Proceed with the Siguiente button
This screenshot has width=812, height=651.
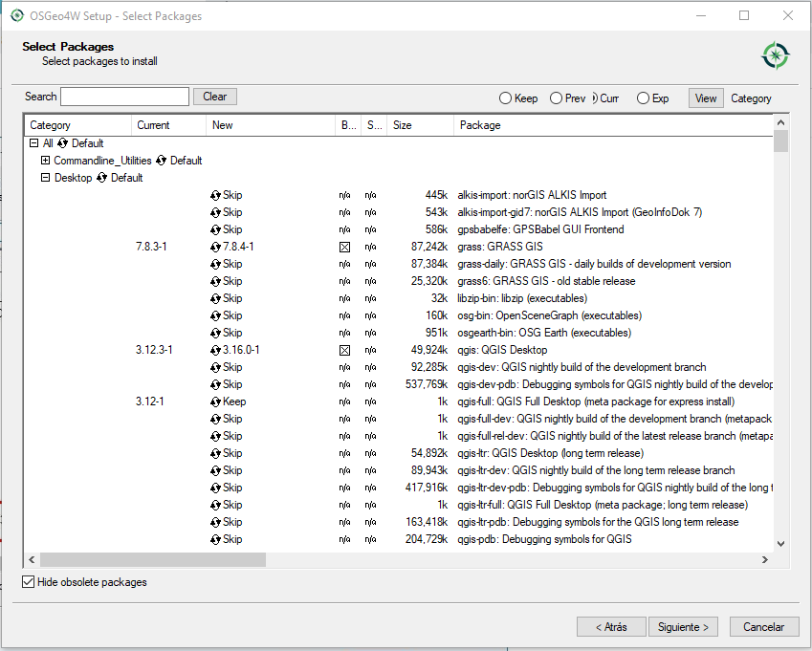click(683, 627)
